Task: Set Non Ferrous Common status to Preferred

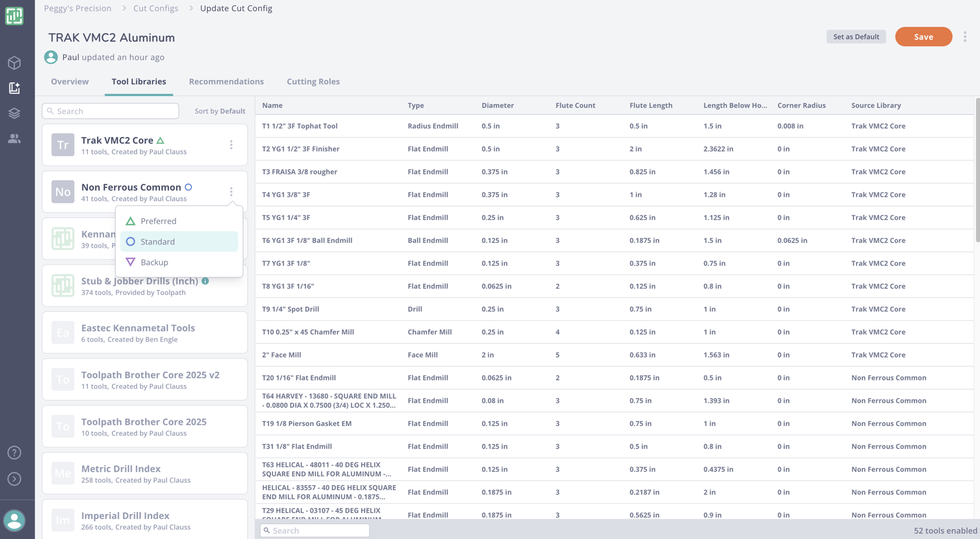Action: pyautogui.click(x=158, y=221)
